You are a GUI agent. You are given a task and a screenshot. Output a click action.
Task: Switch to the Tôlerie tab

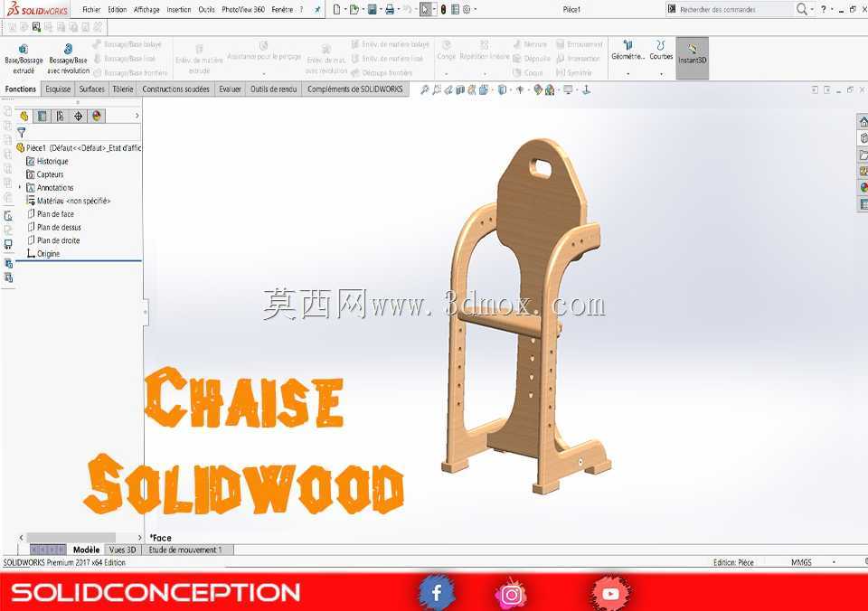coord(123,89)
